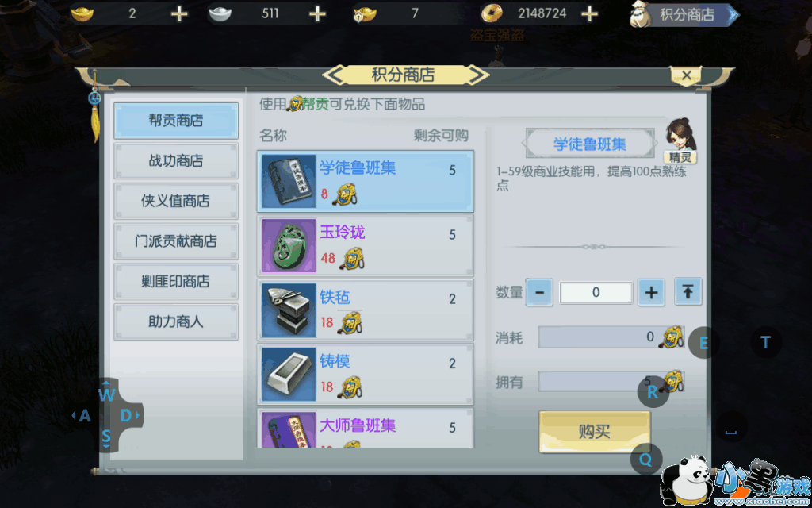
Task: Tap the 精灵 helper avatar
Action: click(x=680, y=141)
